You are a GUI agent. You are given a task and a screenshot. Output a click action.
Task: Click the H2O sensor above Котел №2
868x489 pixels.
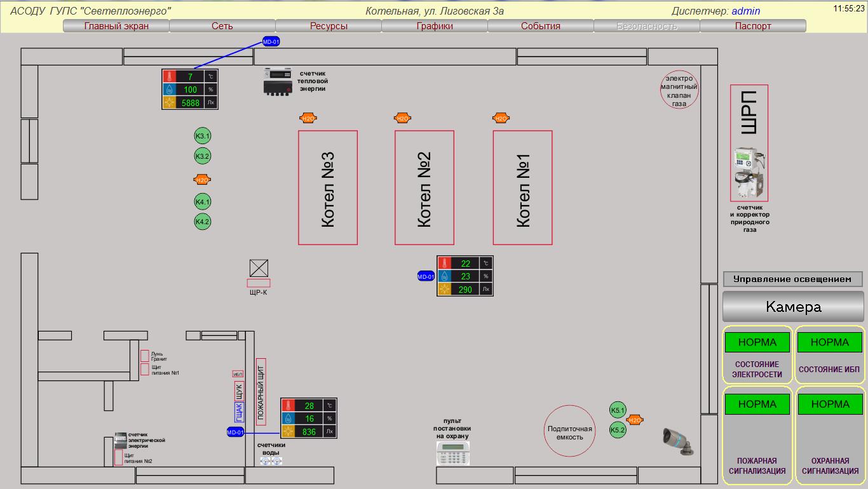402,118
